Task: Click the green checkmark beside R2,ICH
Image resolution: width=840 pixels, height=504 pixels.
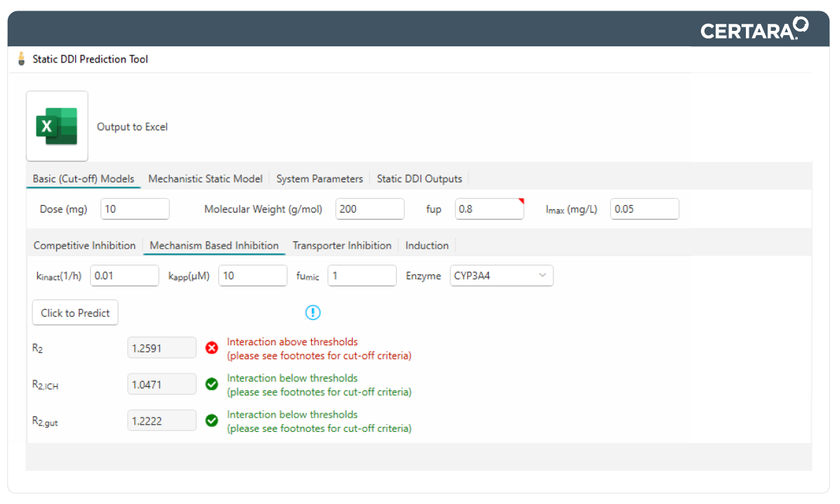Action: click(211, 384)
